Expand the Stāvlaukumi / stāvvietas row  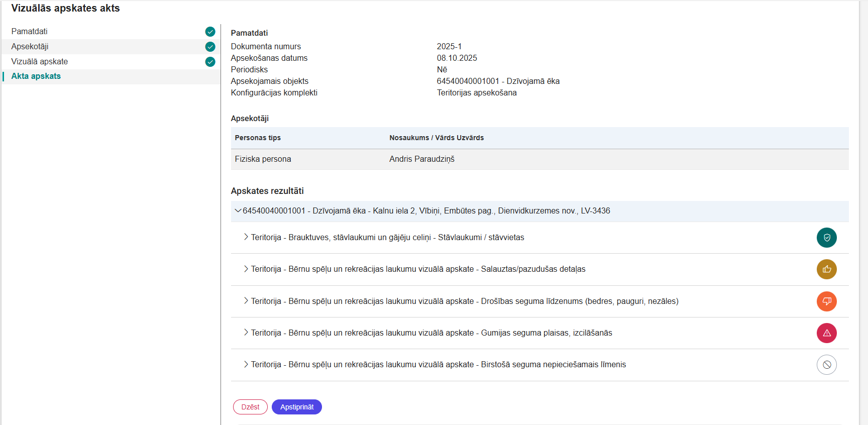click(x=246, y=237)
